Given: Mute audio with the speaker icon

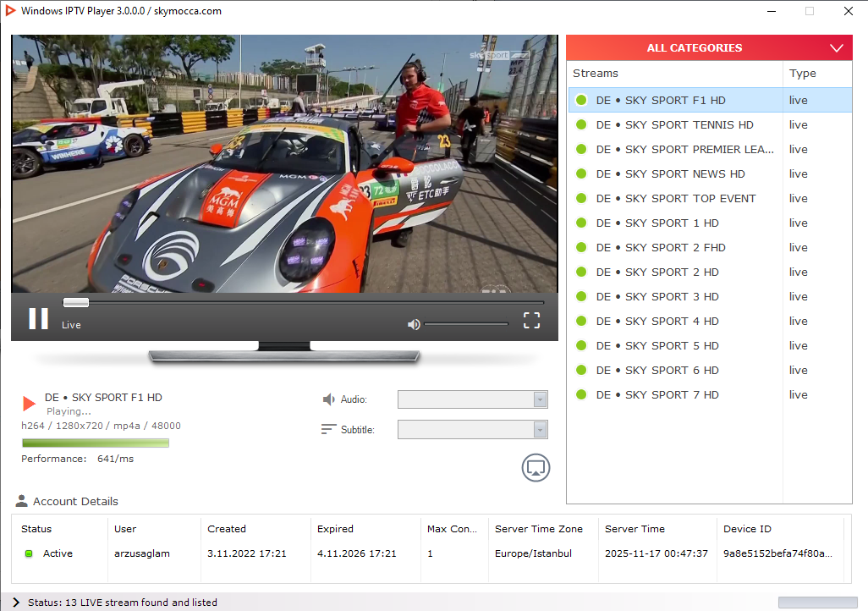Looking at the screenshot, I should 414,324.
